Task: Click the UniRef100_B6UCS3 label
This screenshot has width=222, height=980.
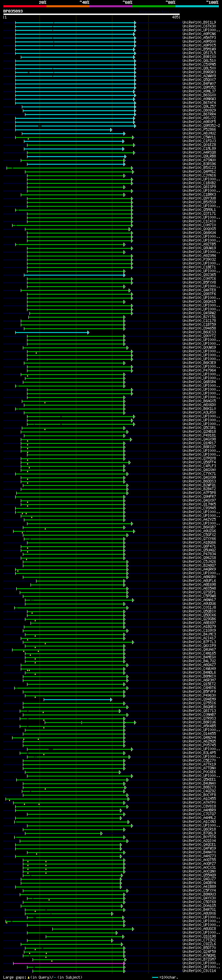Action: click(199, 332)
